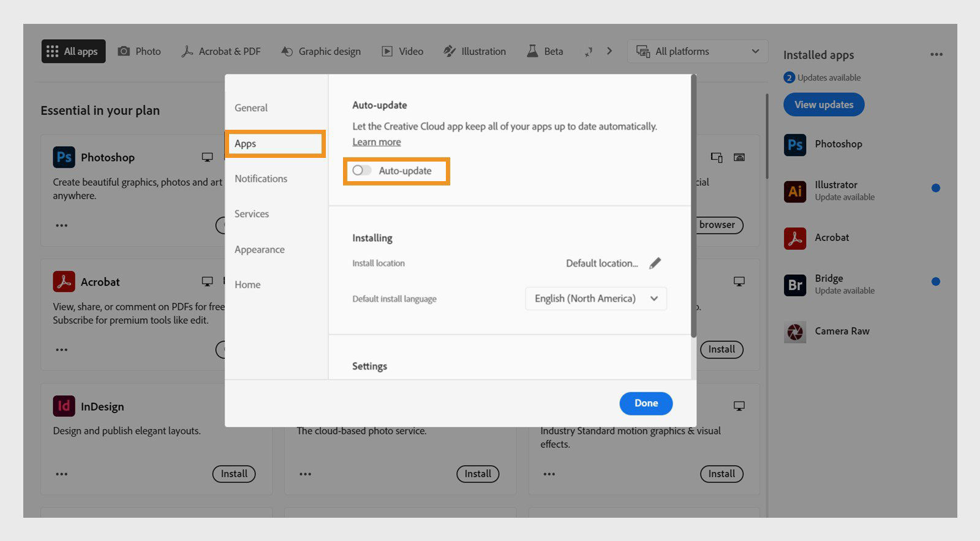
Task: Click Bridge's blue update indicator dot
Action: [936, 282]
